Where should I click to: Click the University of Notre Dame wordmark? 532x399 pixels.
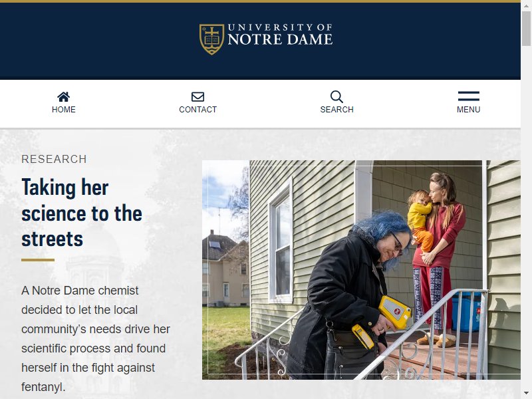coord(280,35)
